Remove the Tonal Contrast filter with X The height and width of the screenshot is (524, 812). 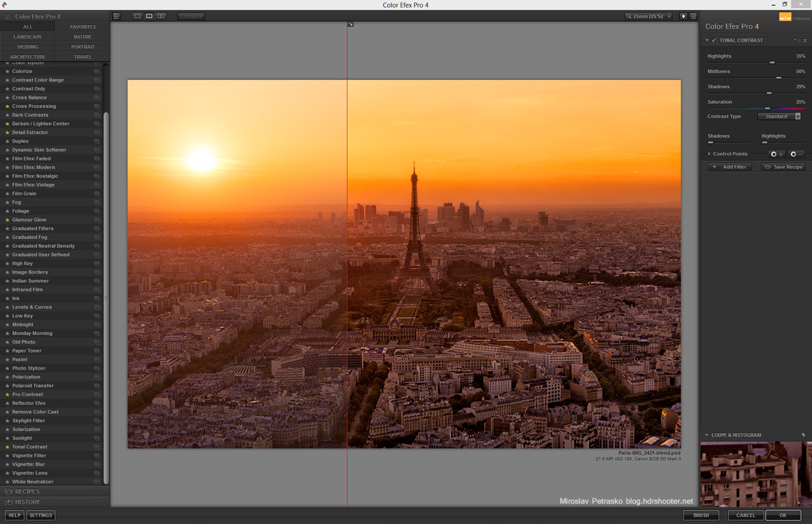805,41
